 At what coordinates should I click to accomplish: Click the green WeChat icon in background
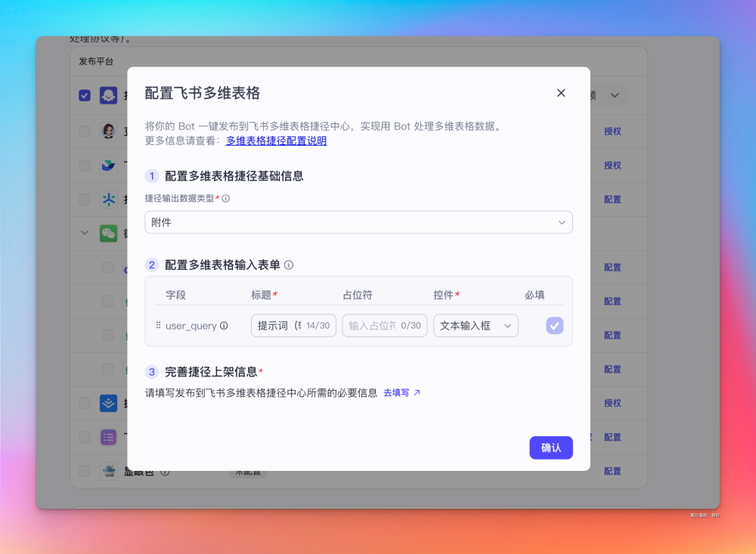[x=108, y=234]
